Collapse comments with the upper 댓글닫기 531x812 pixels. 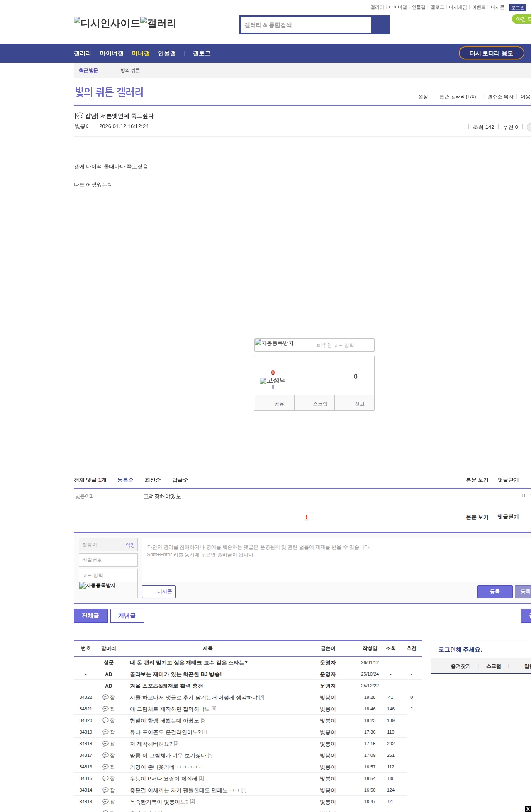[508, 480]
